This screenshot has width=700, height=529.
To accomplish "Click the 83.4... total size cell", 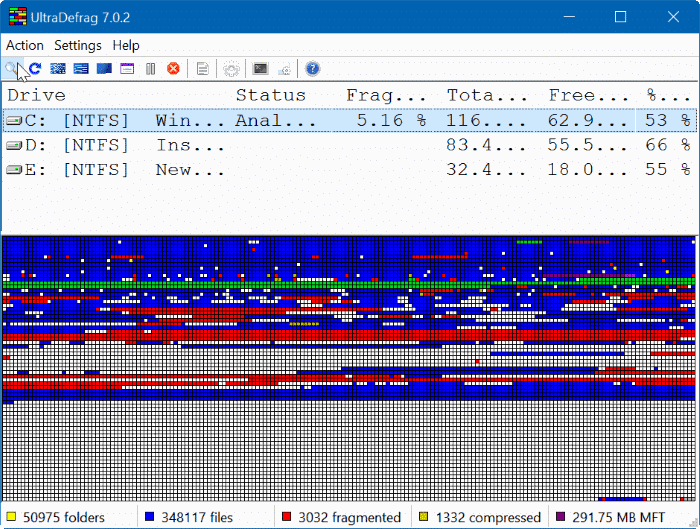I will coord(486,145).
